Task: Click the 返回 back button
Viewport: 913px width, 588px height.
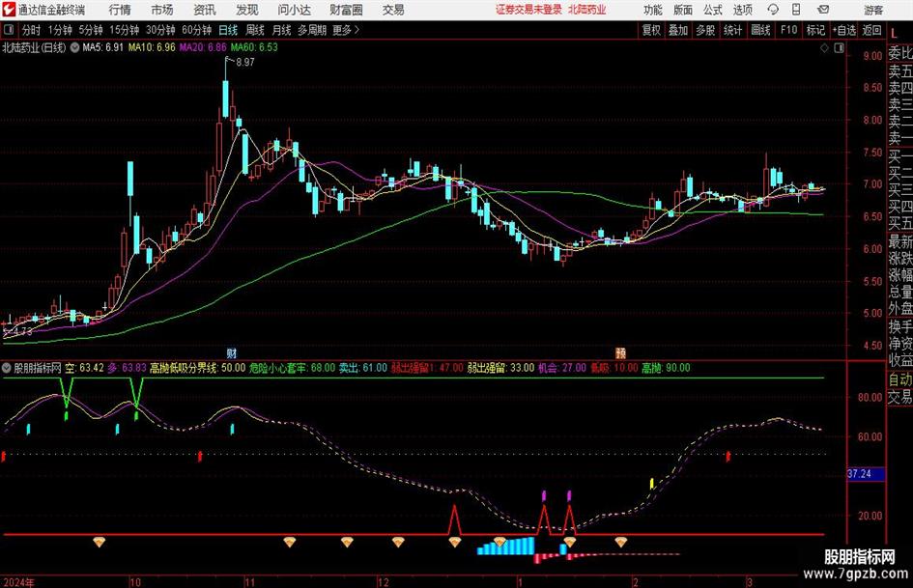Action: tap(872, 30)
